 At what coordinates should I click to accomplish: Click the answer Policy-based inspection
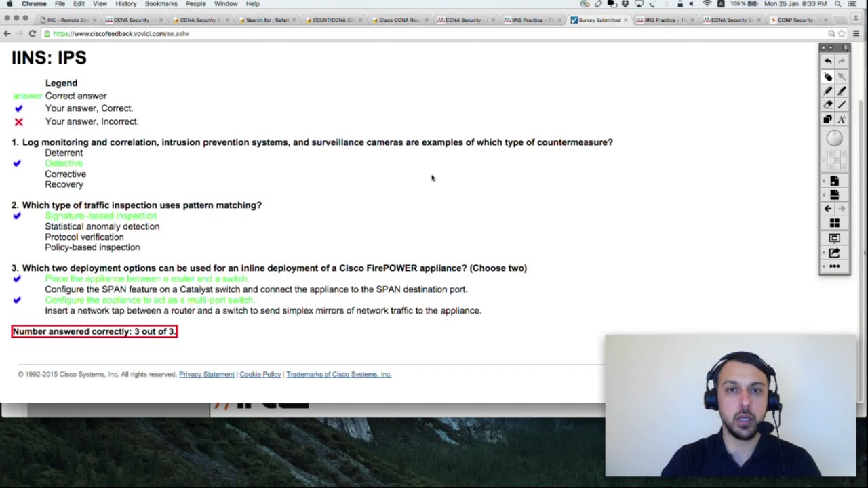click(92, 247)
